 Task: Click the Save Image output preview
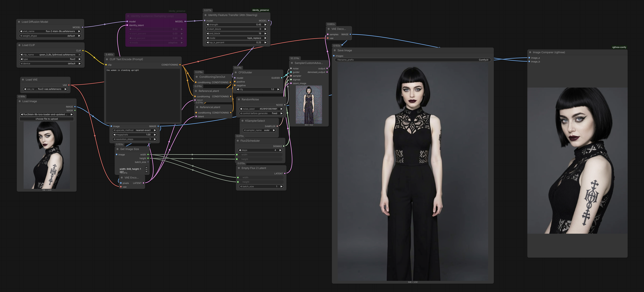pyautogui.click(x=413, y=171)
